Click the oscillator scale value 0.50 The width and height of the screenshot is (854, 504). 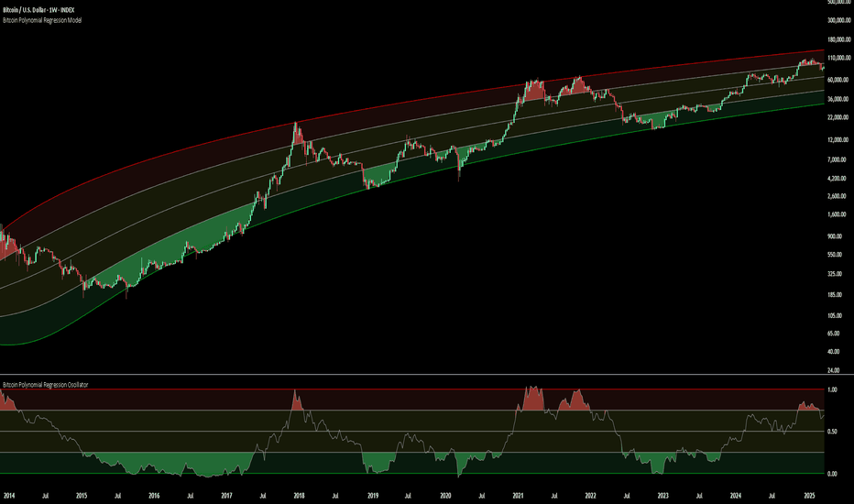[832, 432]
